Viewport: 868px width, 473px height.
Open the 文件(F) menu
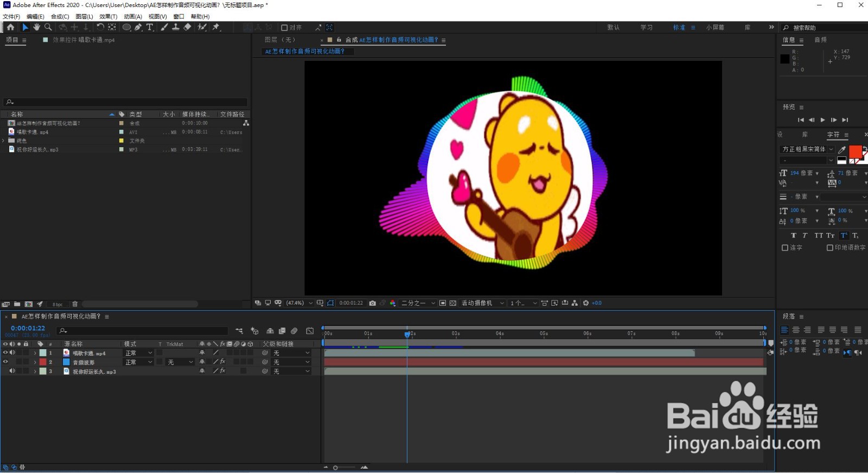click(11, 17)
